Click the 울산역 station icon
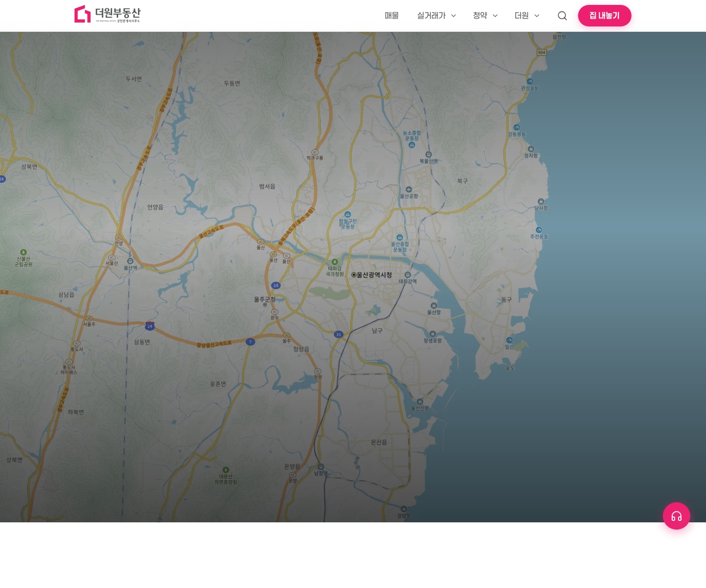The height and width of the screenshot is (588, 706). coord(130,261)
